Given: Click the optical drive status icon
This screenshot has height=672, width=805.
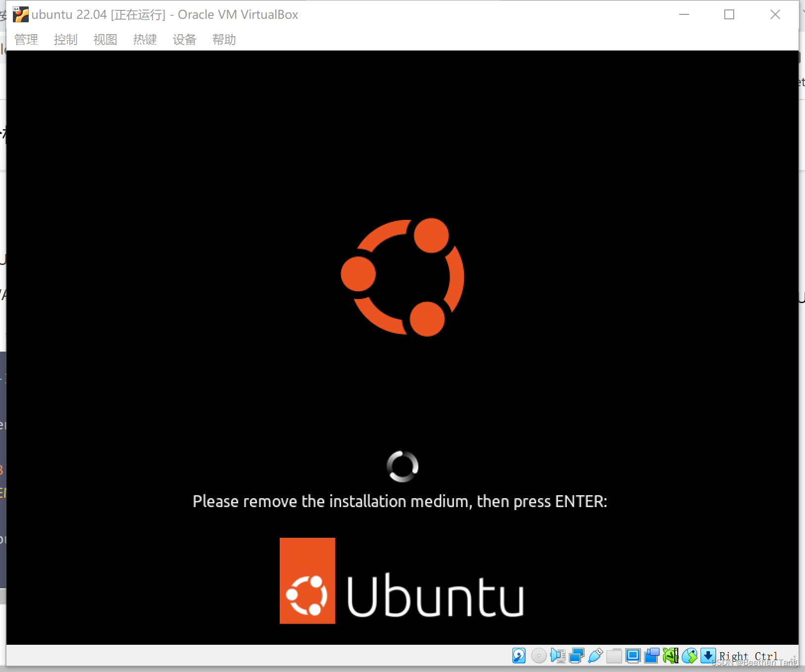Looking at the screenshot, I should pos(539,656).
